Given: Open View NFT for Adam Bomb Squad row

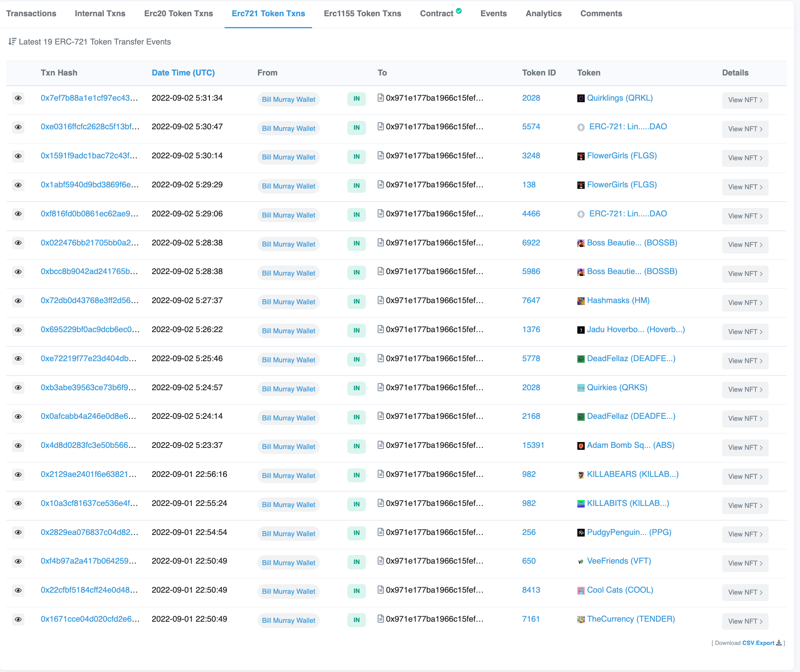Looking at the screenshot, I should coord(745,447).
